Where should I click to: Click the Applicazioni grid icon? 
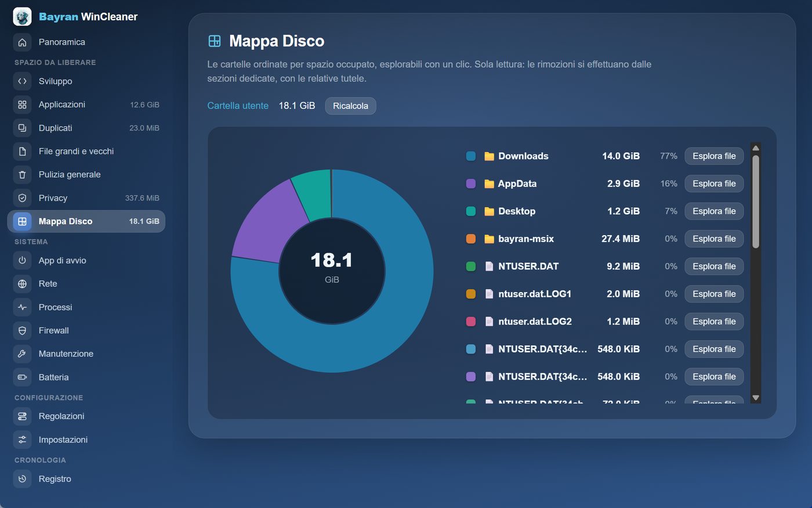(x=22, y=105)
